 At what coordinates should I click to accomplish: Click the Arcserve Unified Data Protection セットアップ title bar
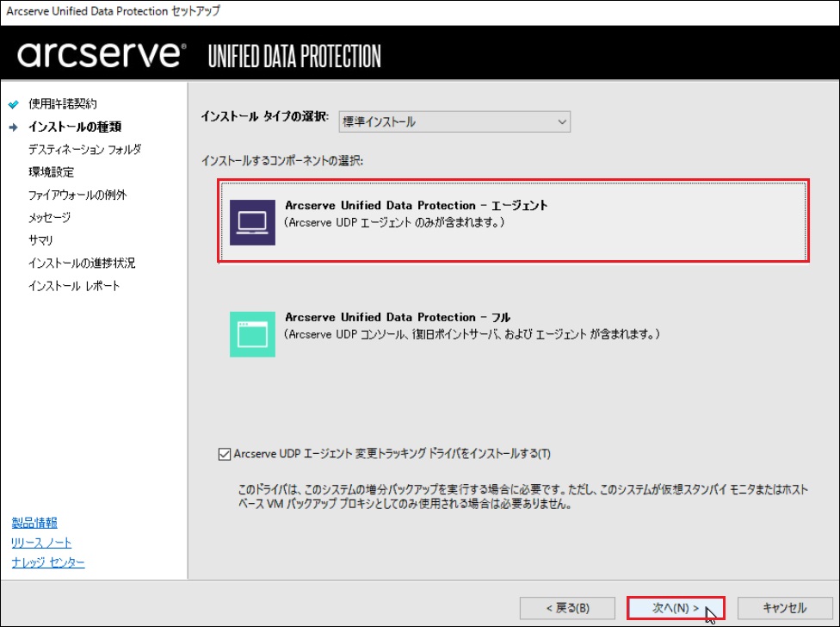(420, 11)
